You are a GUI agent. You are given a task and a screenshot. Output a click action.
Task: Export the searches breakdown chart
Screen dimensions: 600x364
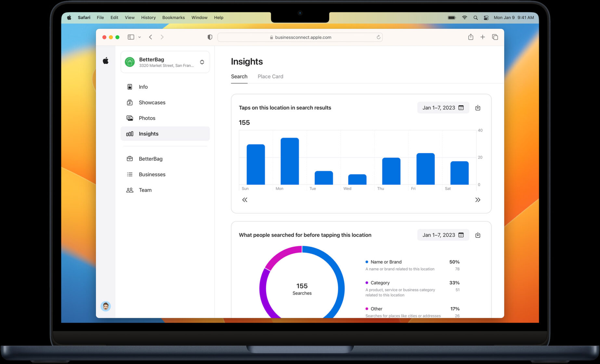pyautogui.click(x=478, y=235)
